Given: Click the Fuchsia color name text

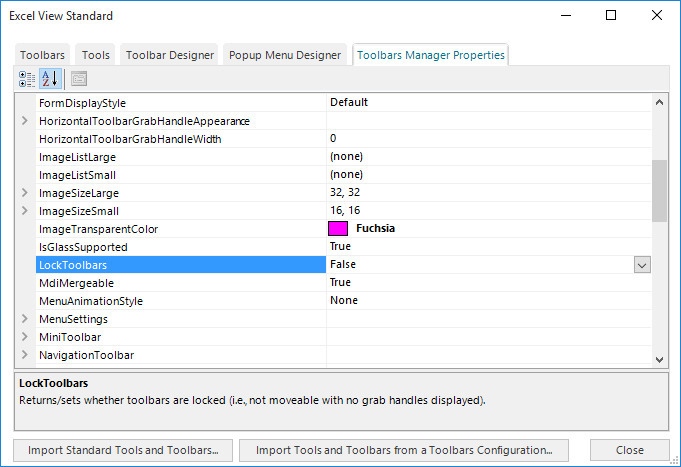Looking at the screenshot, I should click(x=375, y=229).
